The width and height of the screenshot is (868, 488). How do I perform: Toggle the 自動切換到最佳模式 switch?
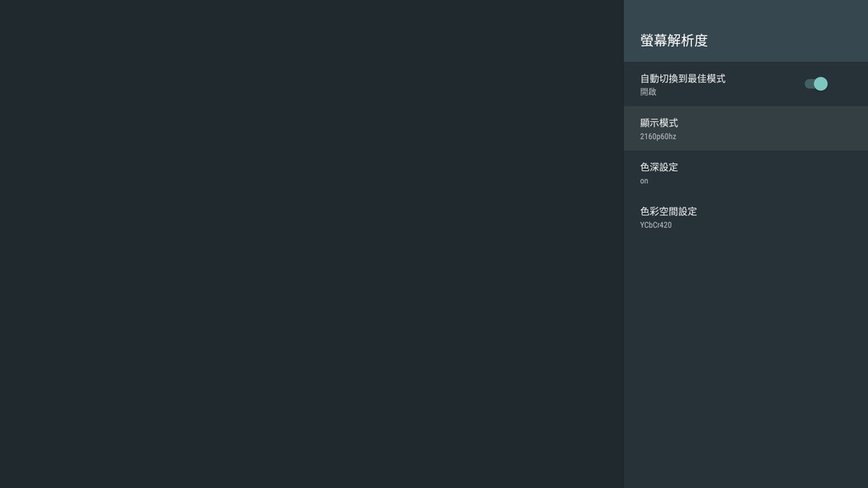point(815,84)
